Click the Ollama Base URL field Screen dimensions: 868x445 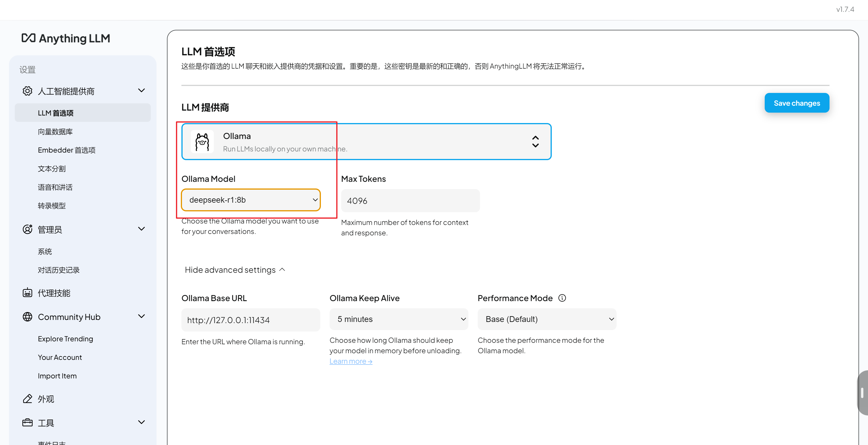click(x=251, y=320)
